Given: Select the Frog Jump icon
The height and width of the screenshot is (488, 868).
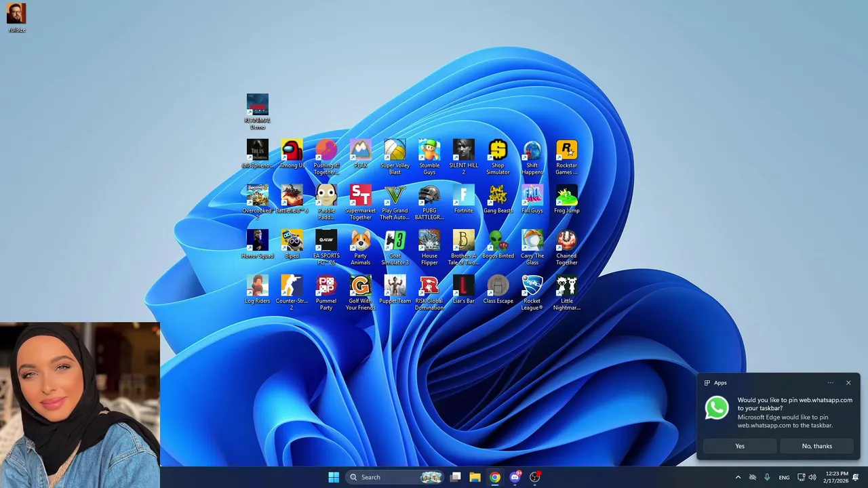Looking at the screenshot, I should [x=567, y=200].
